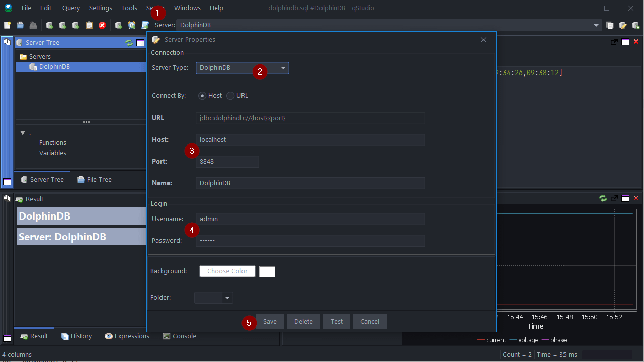Click the greyed-out Save File toolbar icon
This screenshot has height=362, width=644.
[x=33, y=25]
